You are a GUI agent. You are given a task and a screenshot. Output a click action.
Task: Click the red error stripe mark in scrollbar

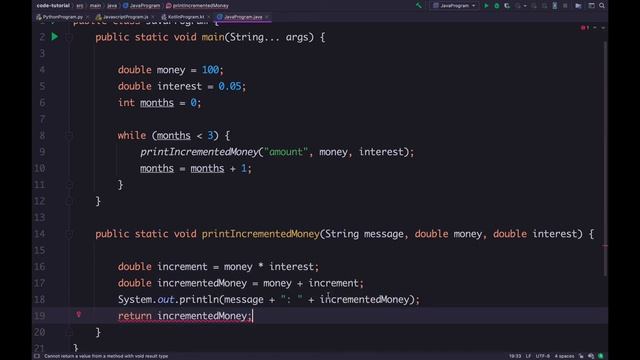point(605,246)
